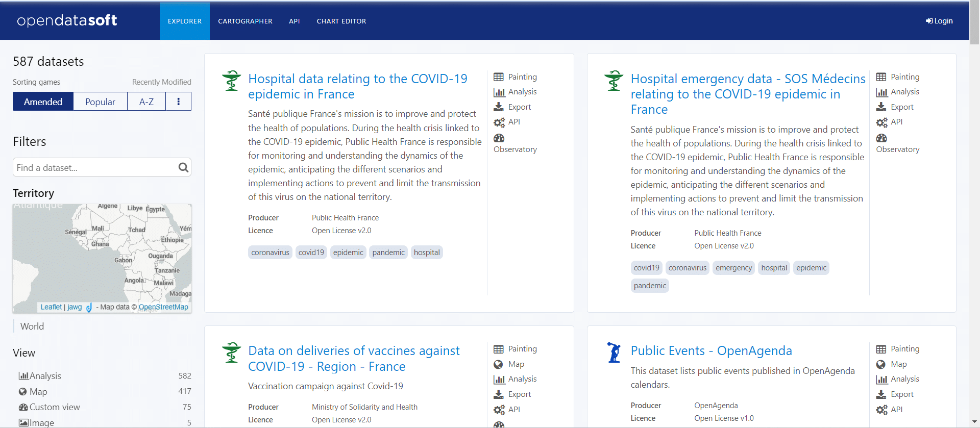Click the Public Events OpenAgenda dataset icon
980x428 pixels.
614,353
